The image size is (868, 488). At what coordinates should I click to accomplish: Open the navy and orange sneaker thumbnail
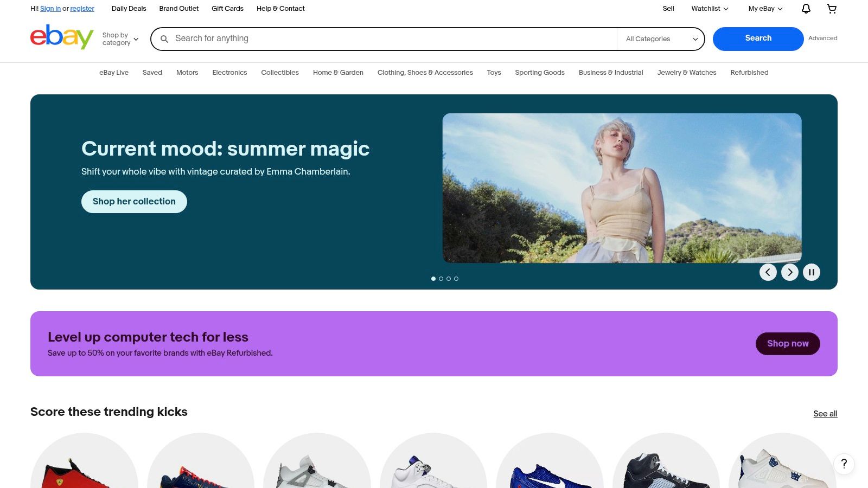click(201, 461)
